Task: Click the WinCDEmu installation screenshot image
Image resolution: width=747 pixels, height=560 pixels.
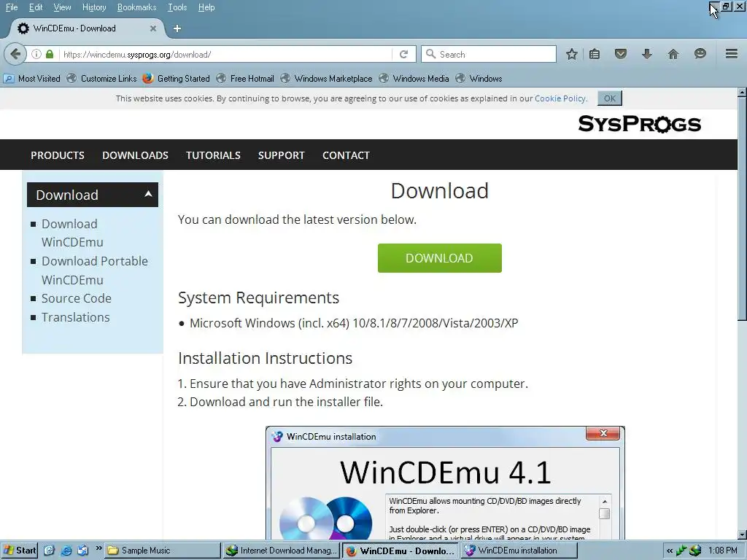Action: click(445, 483)
